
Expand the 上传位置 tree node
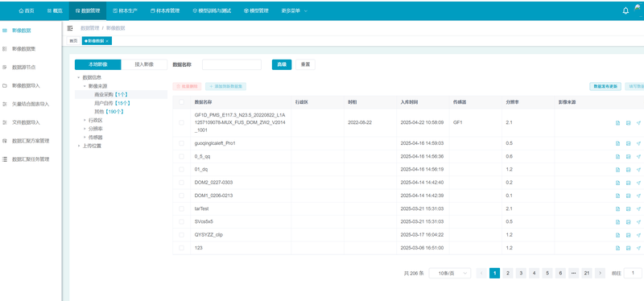79,146
